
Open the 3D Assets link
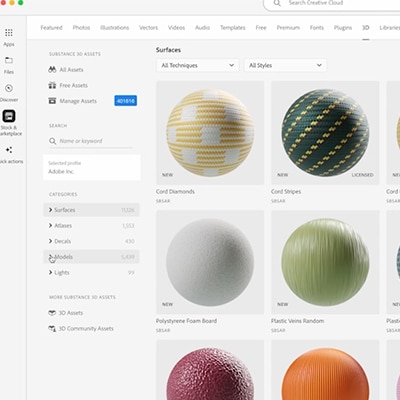coord(71,313)
